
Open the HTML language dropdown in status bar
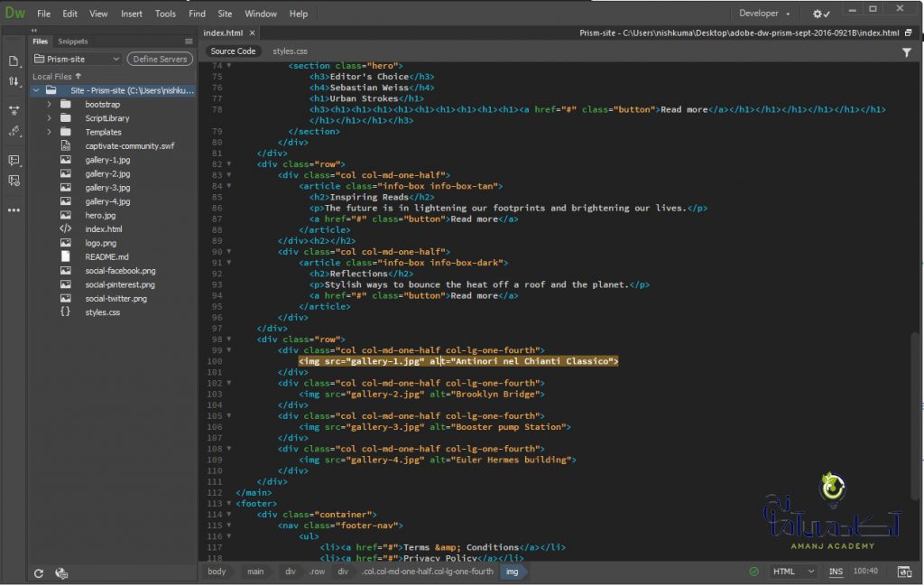pos(793,572)
